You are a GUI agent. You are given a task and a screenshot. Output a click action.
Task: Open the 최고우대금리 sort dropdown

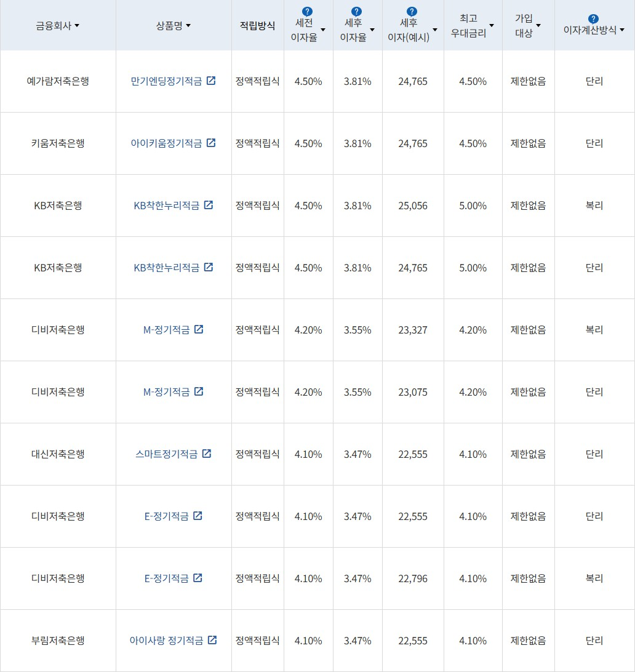coord(490,26)
